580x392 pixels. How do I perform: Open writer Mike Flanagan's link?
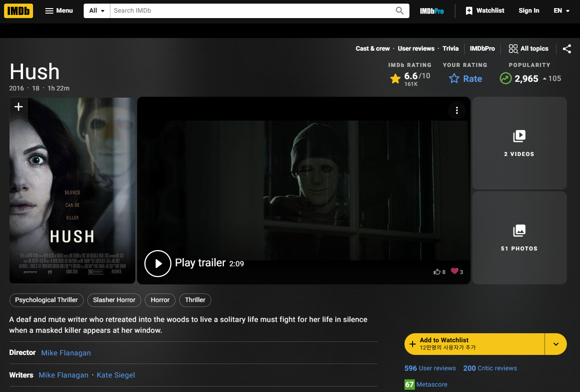(64, 375)
